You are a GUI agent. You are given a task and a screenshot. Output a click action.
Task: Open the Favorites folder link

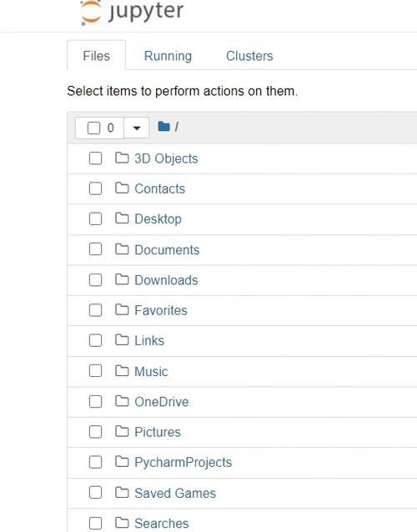[x=161, y=310]
